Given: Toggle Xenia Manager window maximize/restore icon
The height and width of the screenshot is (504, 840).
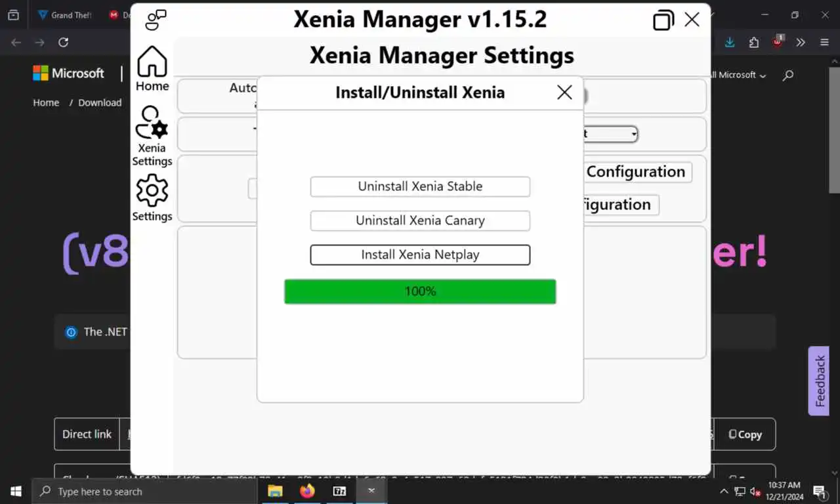Looking at the screenshot, I should click(x=663, y=20).
